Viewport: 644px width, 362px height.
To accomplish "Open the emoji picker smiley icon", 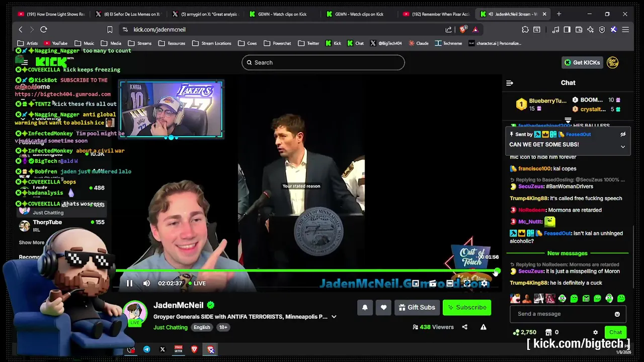I will coord(617,314).
